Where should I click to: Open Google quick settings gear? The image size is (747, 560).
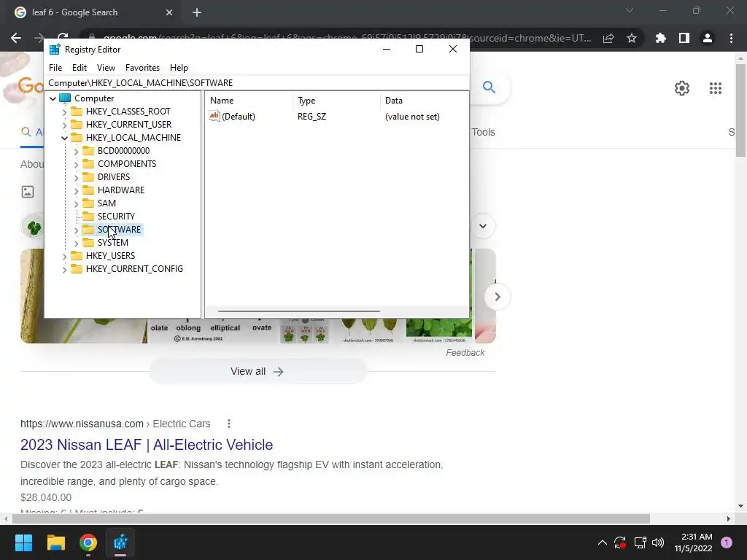(x=682, y=88)
